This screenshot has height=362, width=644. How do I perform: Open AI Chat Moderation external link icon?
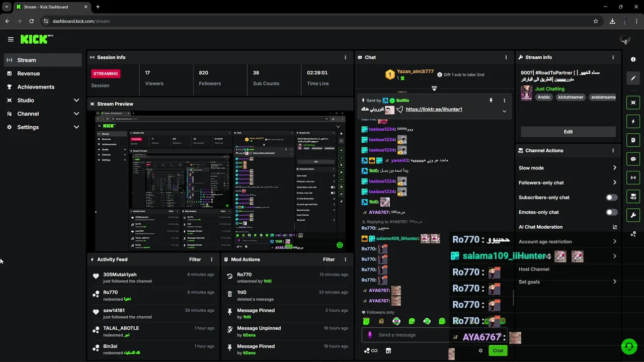pos(614,227)
